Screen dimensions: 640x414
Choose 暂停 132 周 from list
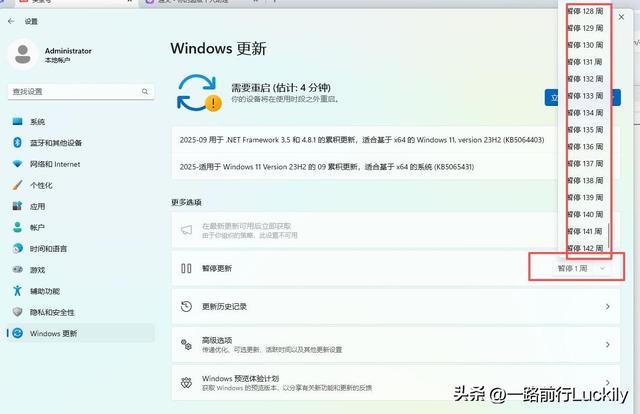click(x=585, y=79)
